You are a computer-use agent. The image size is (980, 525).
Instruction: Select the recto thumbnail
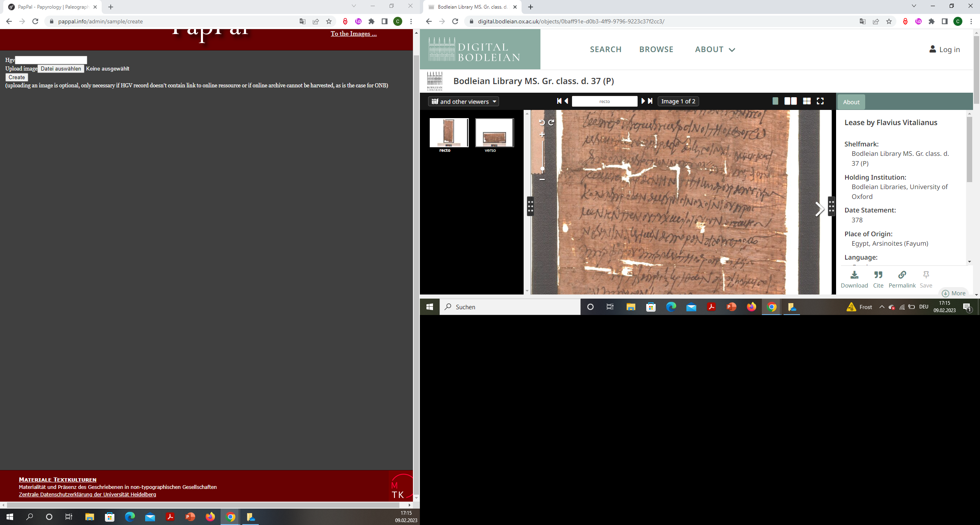coord(449,132)
